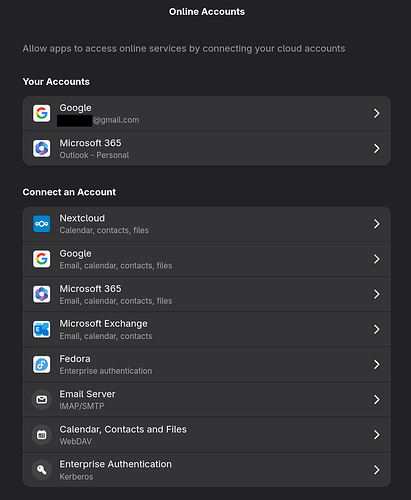
Task: Click the Google icon in Your Accounts
Action: (42, 113)
